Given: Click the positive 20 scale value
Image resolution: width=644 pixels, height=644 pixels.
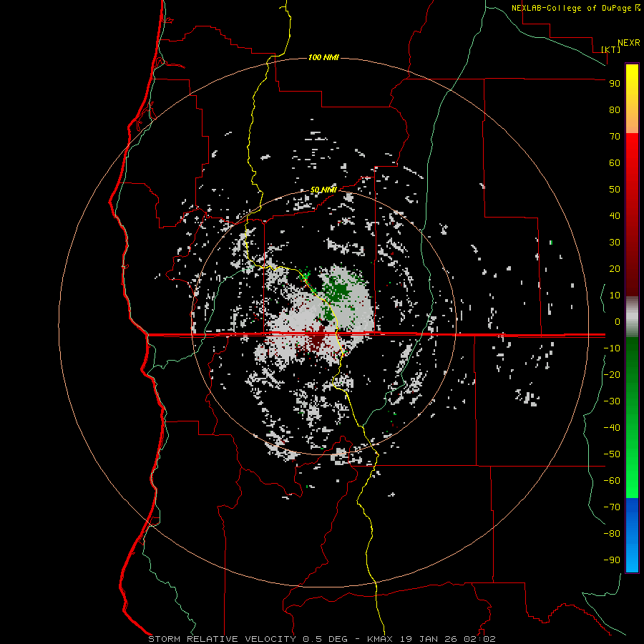Looking at the screenshot, I should click(615, 268).
